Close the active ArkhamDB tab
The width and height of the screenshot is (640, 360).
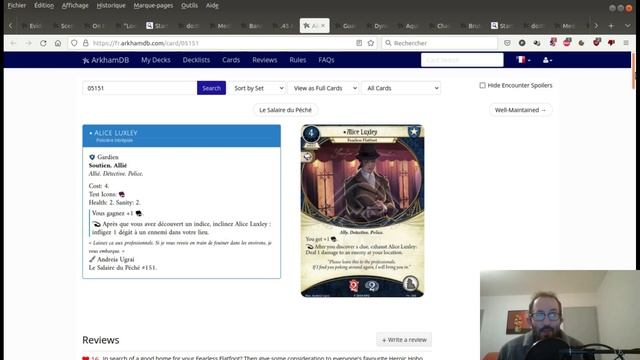[x=323, y=26]
